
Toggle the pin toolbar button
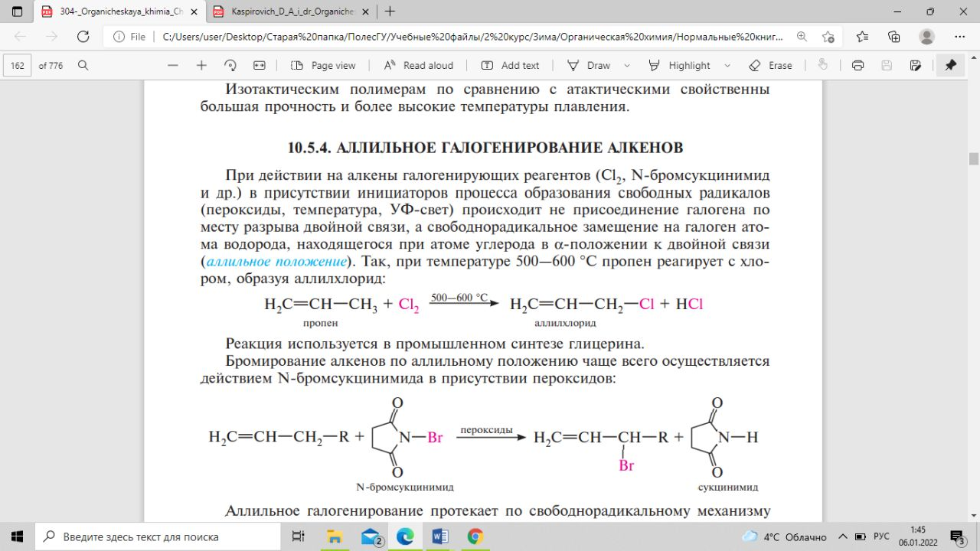950,65
